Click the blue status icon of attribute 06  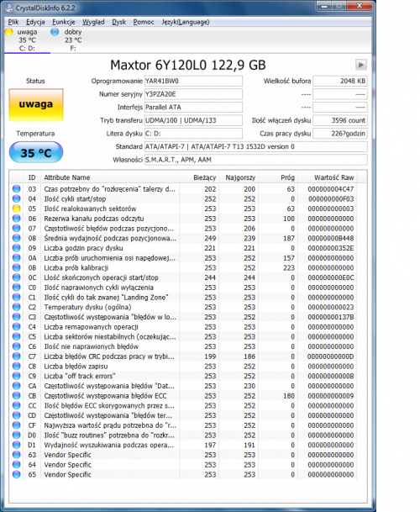(x=16, y=218)
